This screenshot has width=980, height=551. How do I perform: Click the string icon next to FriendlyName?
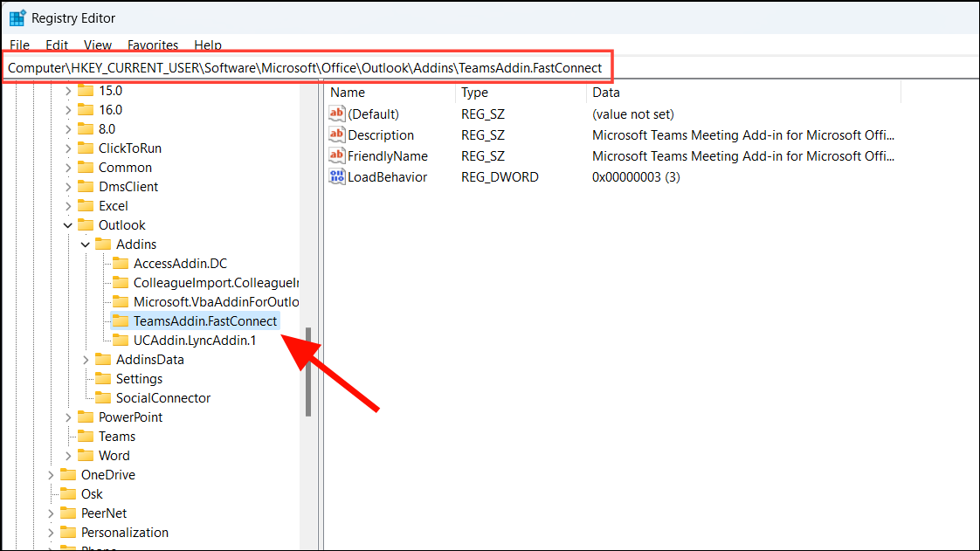pos(337,155)
